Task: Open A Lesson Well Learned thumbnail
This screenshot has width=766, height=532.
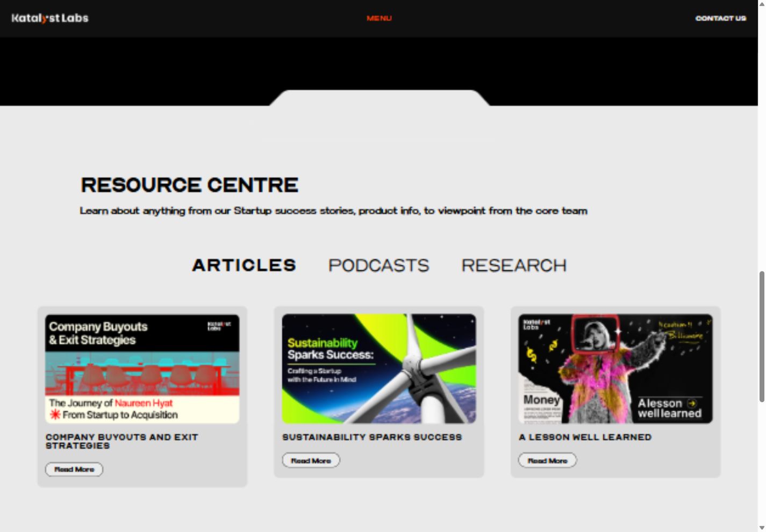Action: 615,369
